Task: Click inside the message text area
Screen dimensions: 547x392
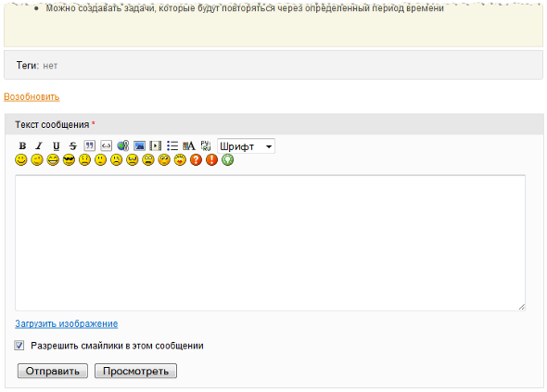Action: tap(270, 243)
